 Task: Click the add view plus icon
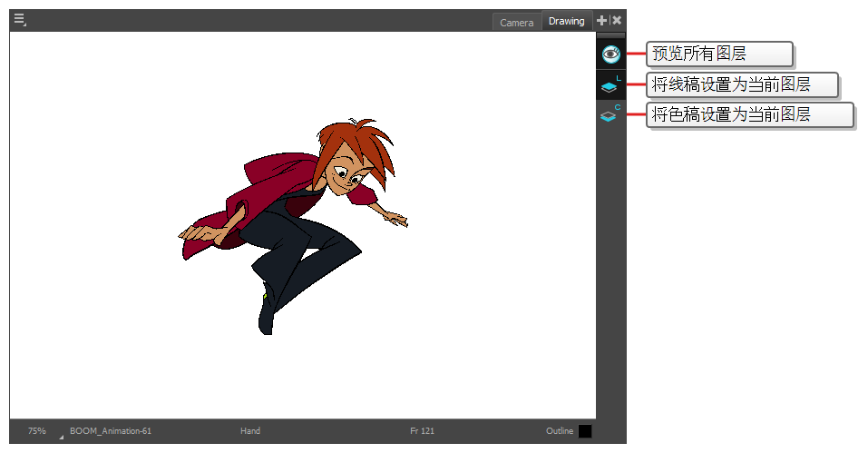601,20
